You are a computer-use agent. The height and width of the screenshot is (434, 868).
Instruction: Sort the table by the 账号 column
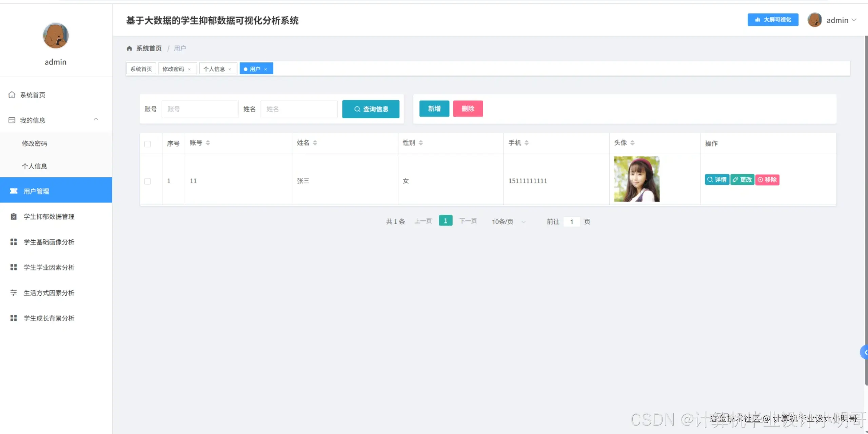[208, 143]
